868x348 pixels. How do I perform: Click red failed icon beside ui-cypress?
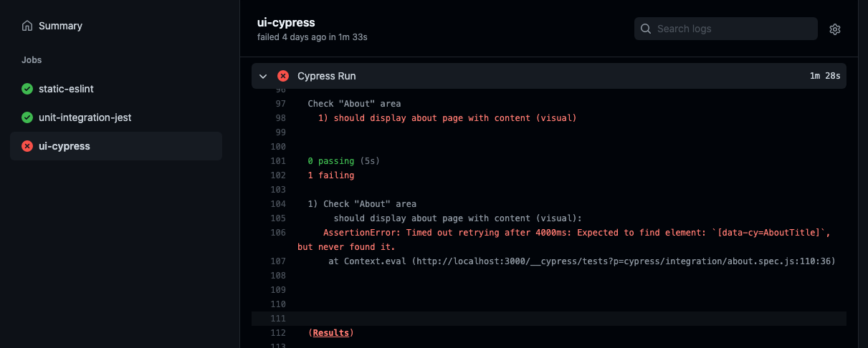(27, 146)
